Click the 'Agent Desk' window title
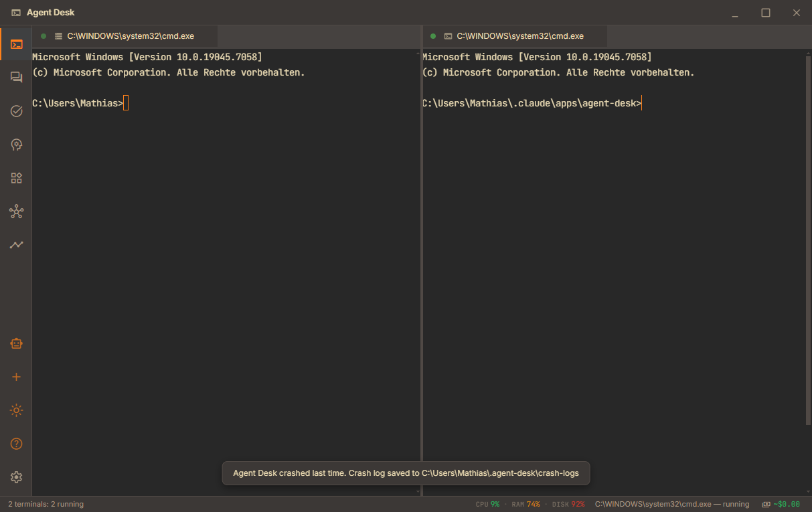Image resolution: width=812 pixels, height=512 pixels. click(51, 13)
